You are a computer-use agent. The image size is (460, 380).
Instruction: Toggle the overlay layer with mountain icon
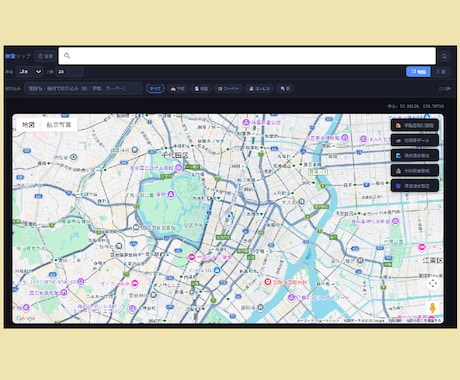pos(414,171)
